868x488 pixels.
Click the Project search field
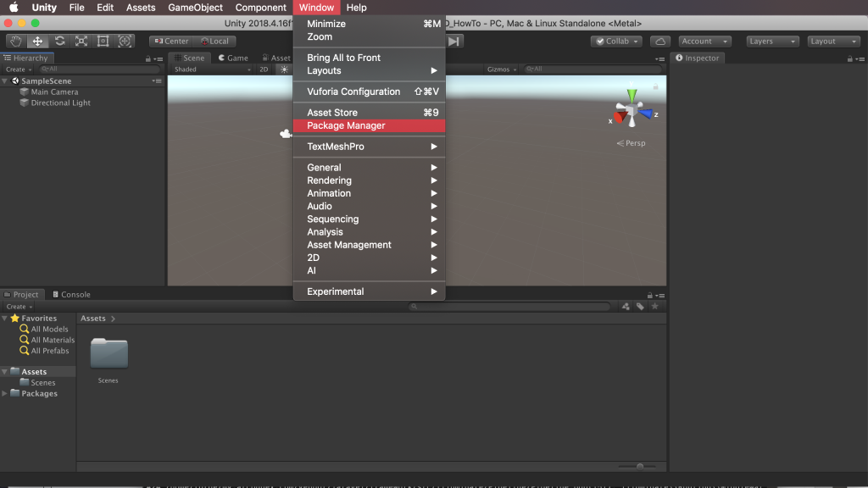tap(509, 307)
